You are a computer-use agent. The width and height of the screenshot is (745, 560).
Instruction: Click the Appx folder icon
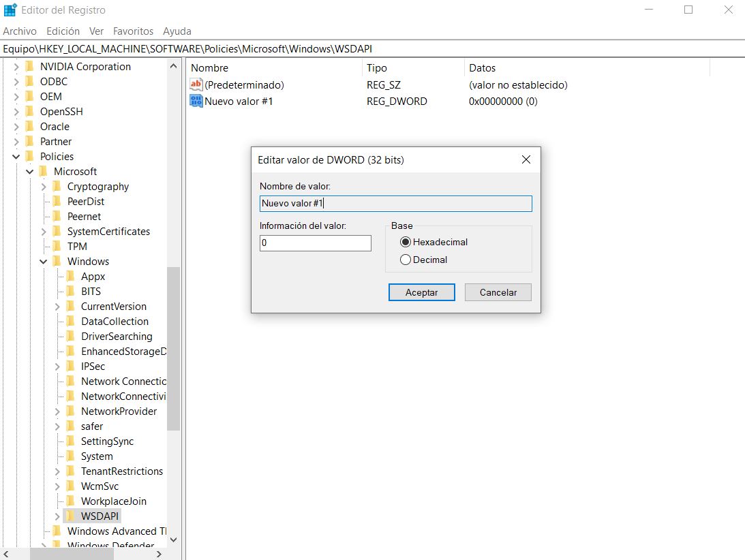(71, 277)
